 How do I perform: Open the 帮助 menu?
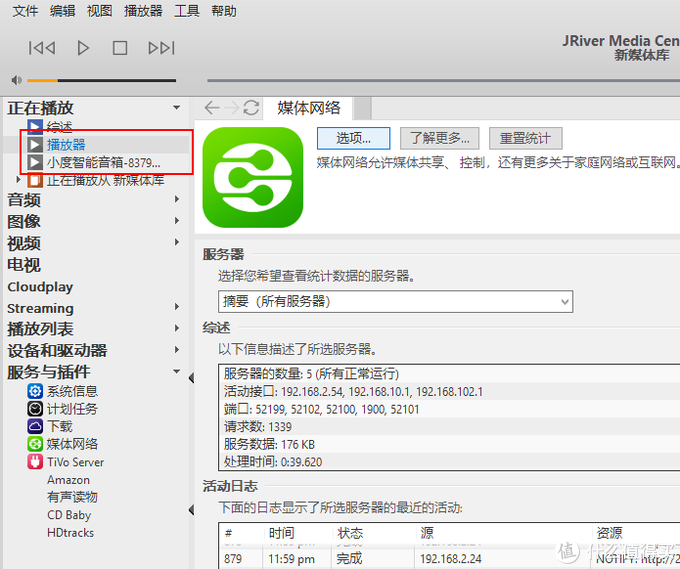coord(224,11)
